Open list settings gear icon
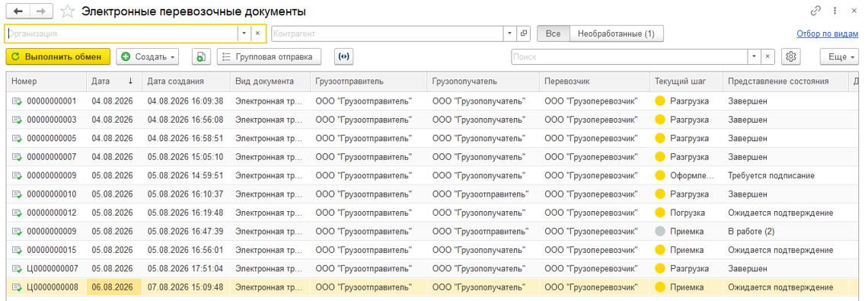The image size is (868, 301). (x=791, y=56)
